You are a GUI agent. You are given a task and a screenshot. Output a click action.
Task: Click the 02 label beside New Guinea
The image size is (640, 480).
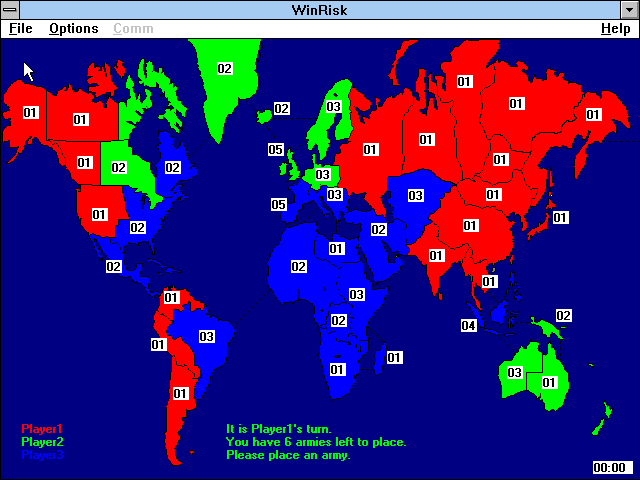coord(564,315)
